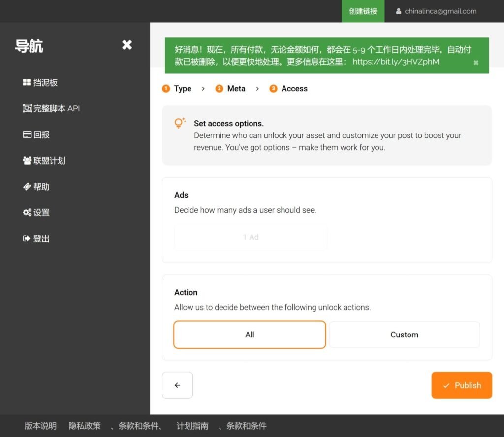Click the ticket icon beside 帮助
The image size is (504, 437).
[x=27, y=187]
